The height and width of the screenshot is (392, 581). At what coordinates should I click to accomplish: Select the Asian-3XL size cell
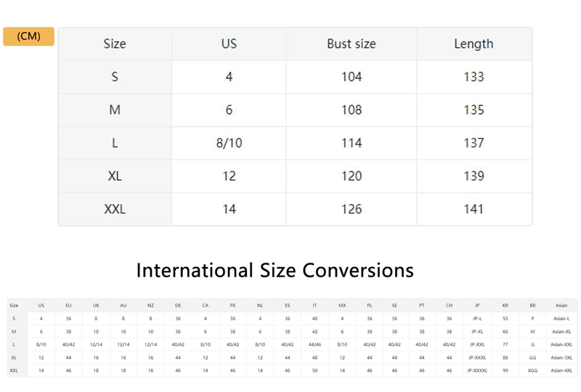click(x=561, y=358)
